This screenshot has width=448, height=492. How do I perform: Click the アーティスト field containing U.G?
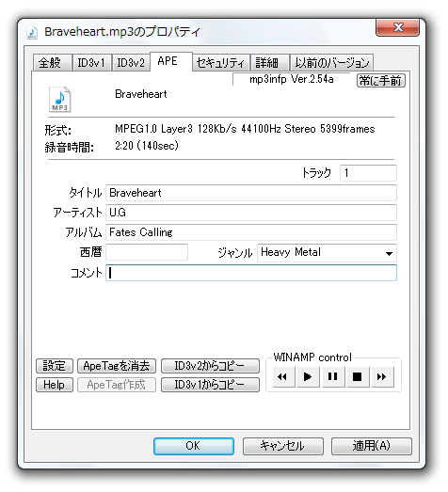[x=251, y=213]
